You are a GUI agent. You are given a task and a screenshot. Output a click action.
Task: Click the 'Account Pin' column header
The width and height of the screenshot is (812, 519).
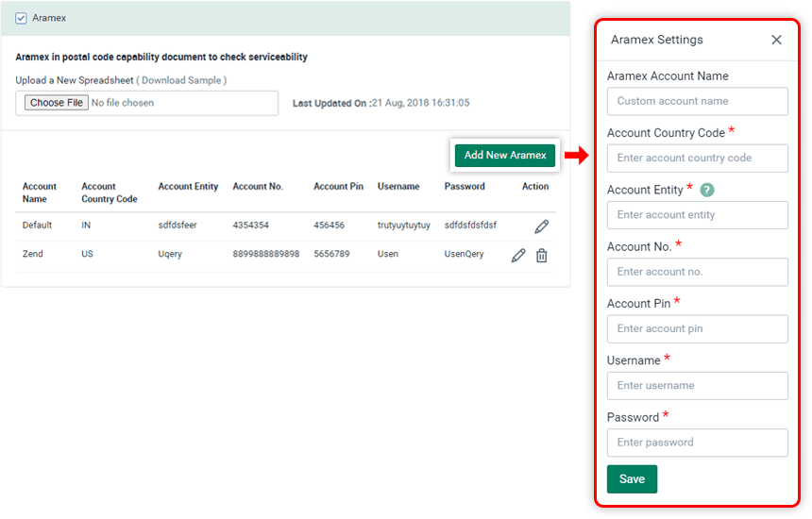point(338,186)
